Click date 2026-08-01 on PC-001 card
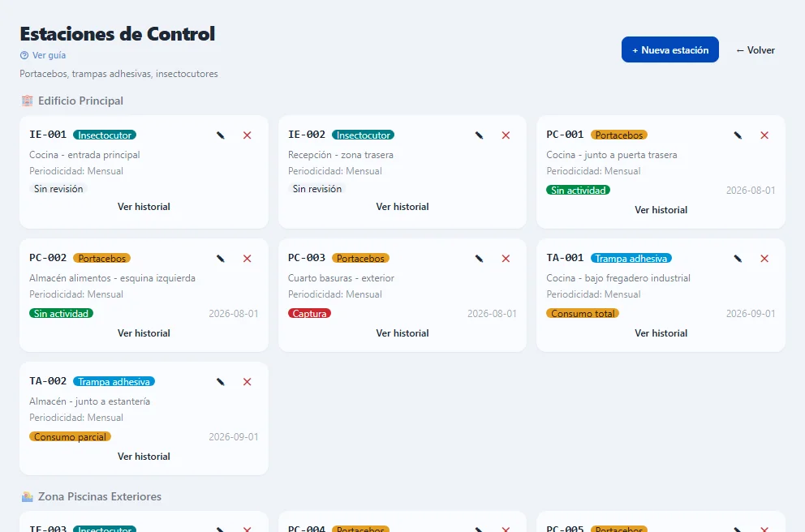 751,191
